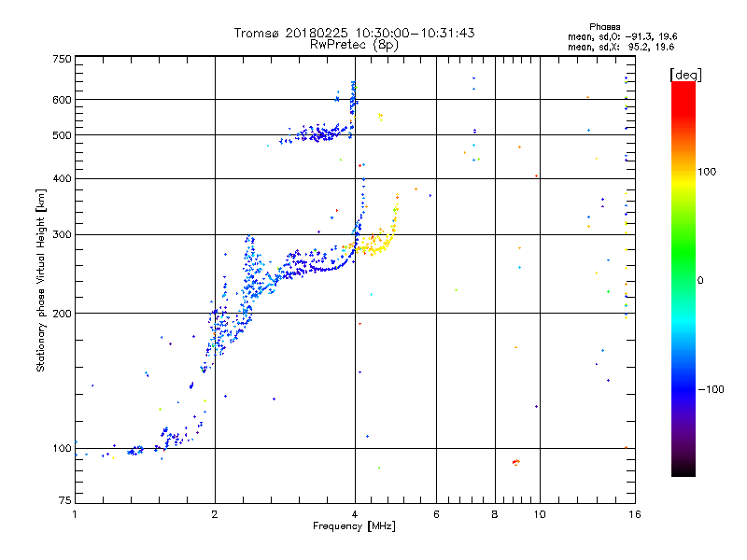Click the y-axis tick label "75"
The width and height of the screenshot is (747, 560).
pos(65,500)
